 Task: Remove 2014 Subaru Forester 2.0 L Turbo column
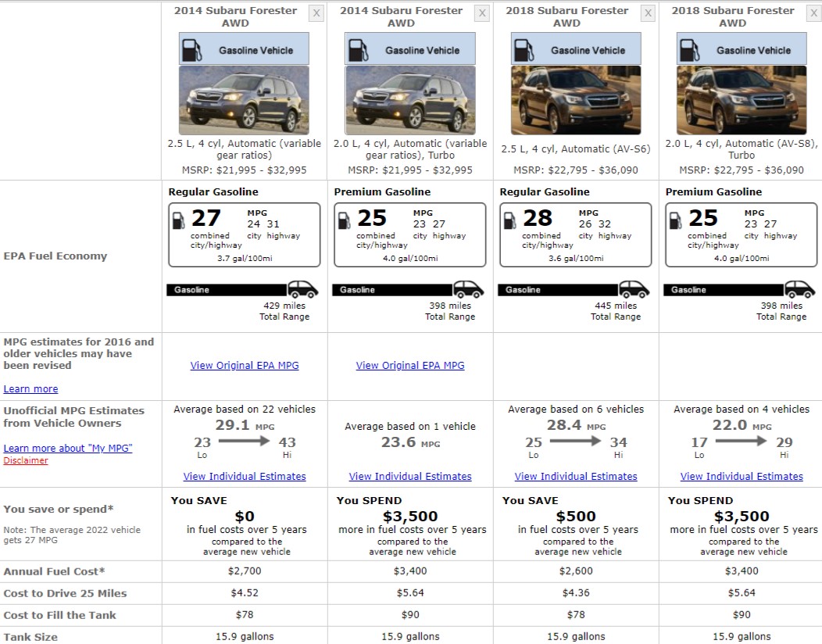pyautogui.click(x=482, y=13)
